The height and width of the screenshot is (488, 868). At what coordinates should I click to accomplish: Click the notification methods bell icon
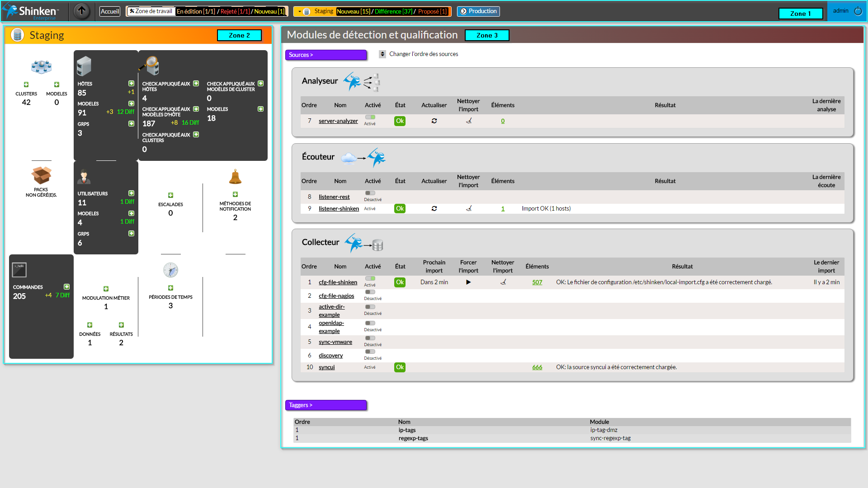pyautogui.click(x=235, y=177)
